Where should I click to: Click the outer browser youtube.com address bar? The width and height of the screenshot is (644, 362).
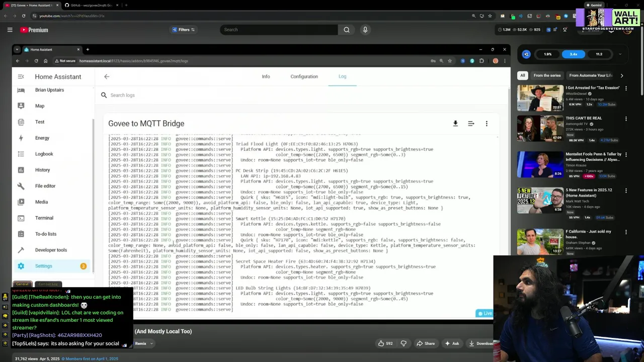pos(252,16)
